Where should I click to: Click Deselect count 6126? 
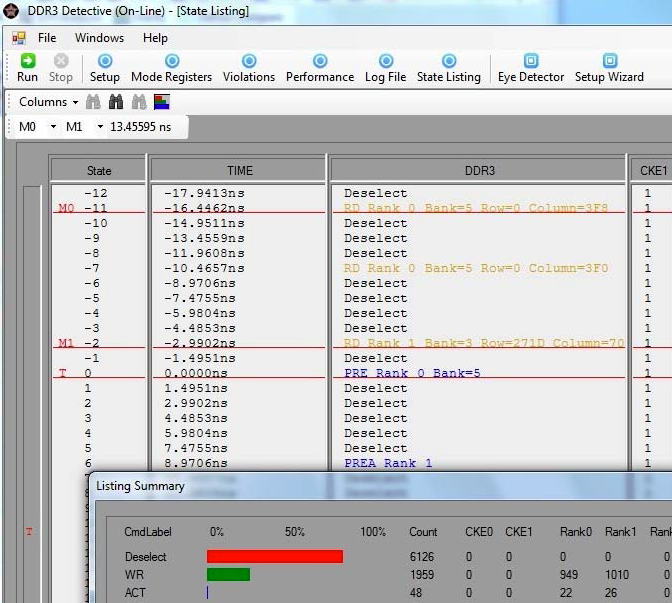(x=422, y=557)
